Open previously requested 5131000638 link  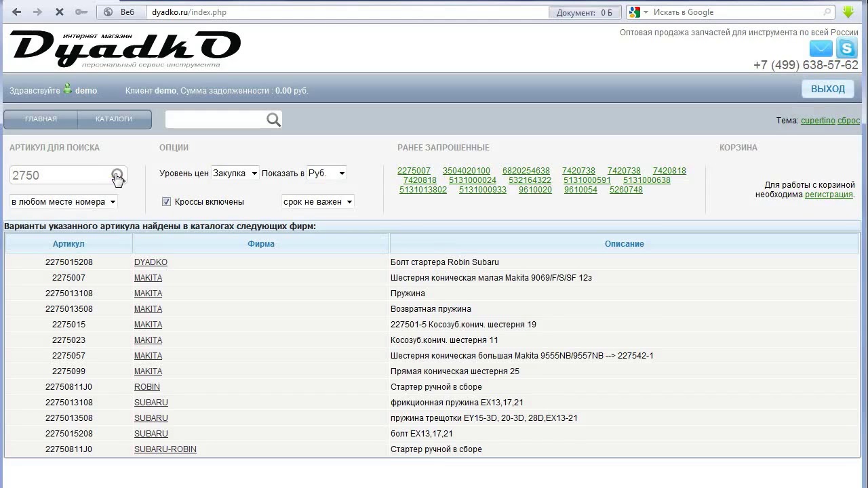pyautogui.click(x=647, y=180)
